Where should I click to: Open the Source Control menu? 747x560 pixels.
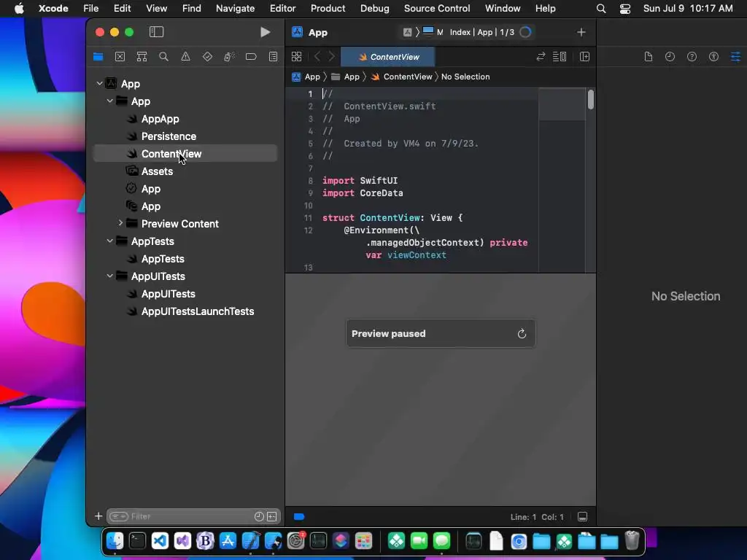pyautogui.click(x=437, y=8)
